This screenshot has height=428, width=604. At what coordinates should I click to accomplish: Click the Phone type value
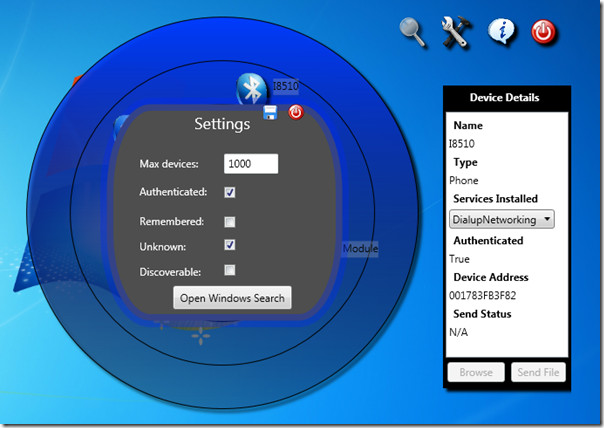coord(463,180)
